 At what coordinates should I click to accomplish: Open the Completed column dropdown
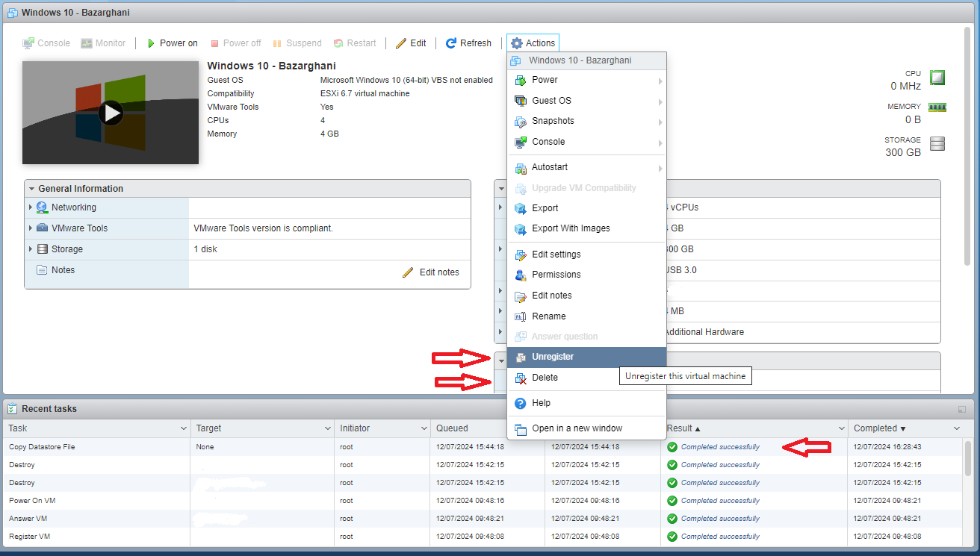click(957, 428)
